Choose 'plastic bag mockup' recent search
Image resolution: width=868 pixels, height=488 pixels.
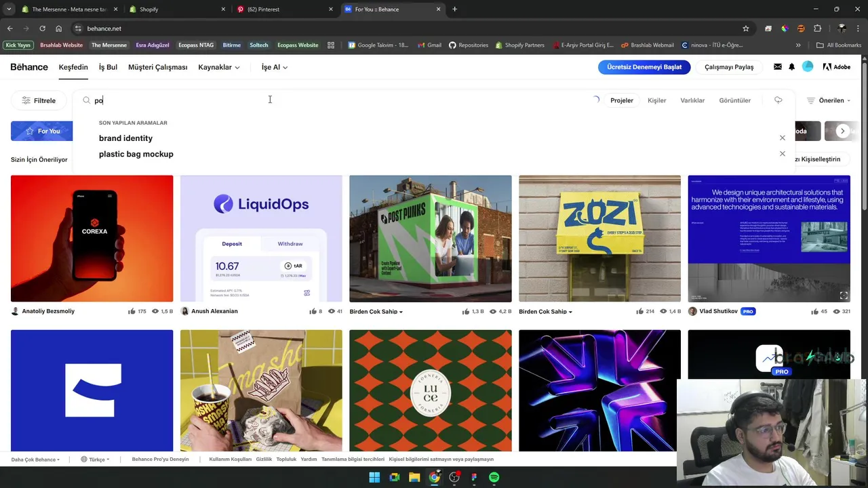point(136,154)
